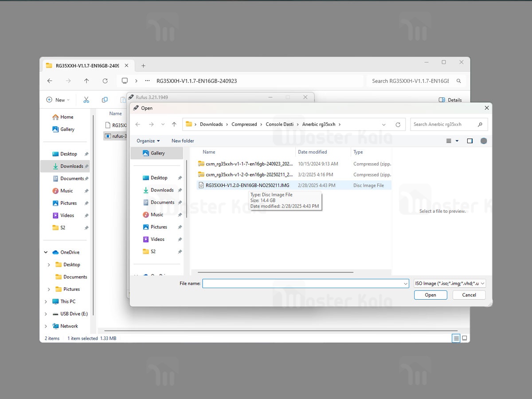The width and height of the screenshot is (532, 399).
Task: Open the view options dropdown arrow in Open dialog
Action: 457,141
